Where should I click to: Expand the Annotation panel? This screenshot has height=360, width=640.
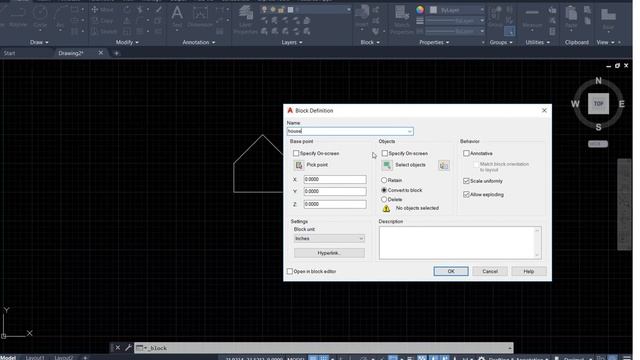198,42
